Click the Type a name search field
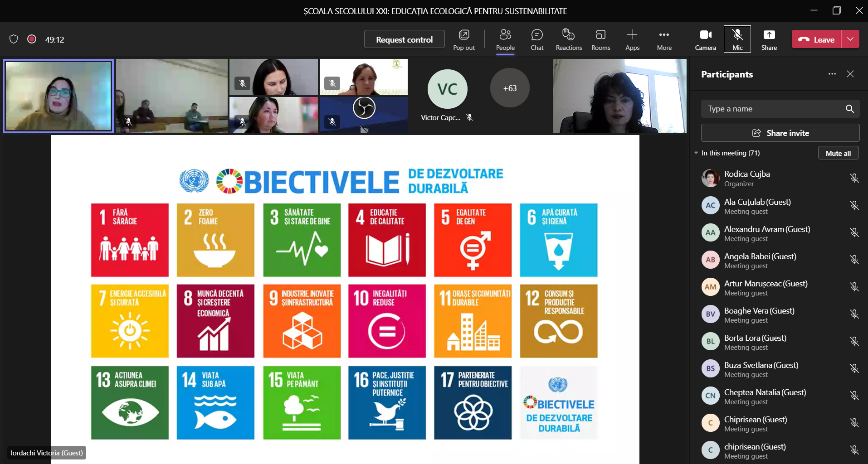The width and height of the screenshot is (868, 464). point(780,109)
